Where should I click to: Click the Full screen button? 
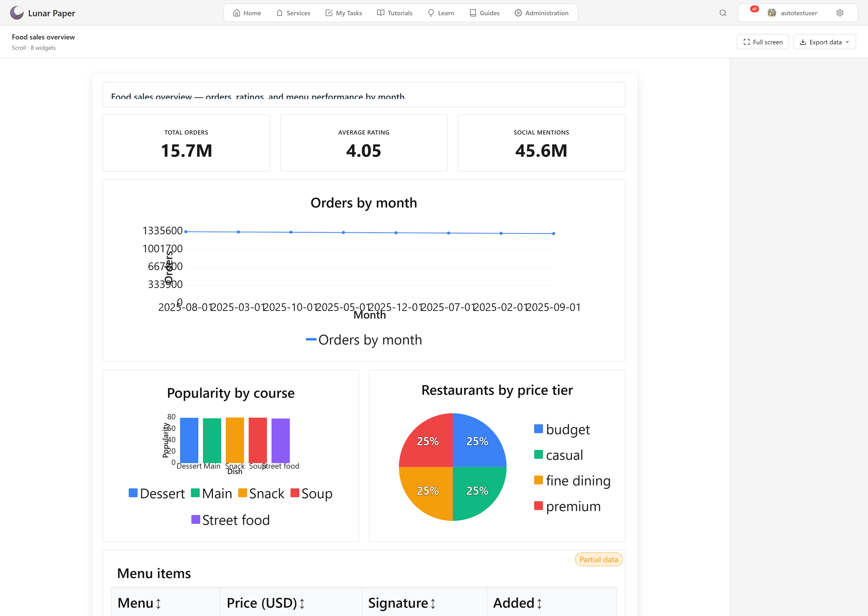pos(763,42)
